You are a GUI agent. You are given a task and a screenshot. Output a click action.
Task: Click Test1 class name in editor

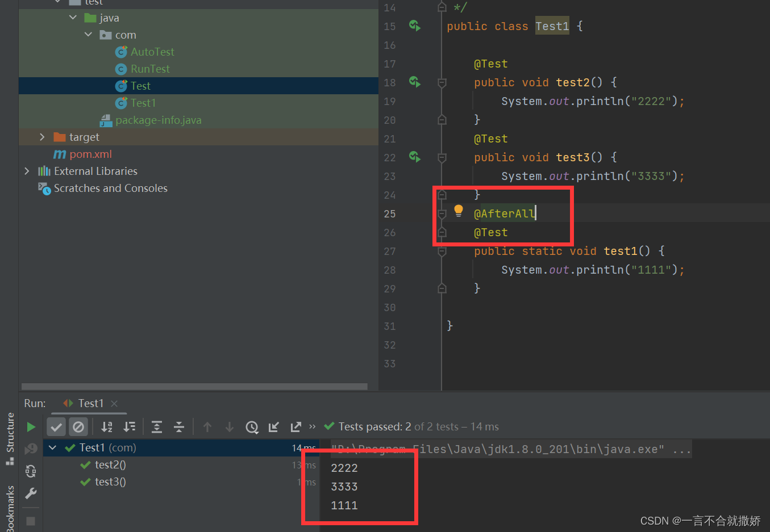coord(552,26)
